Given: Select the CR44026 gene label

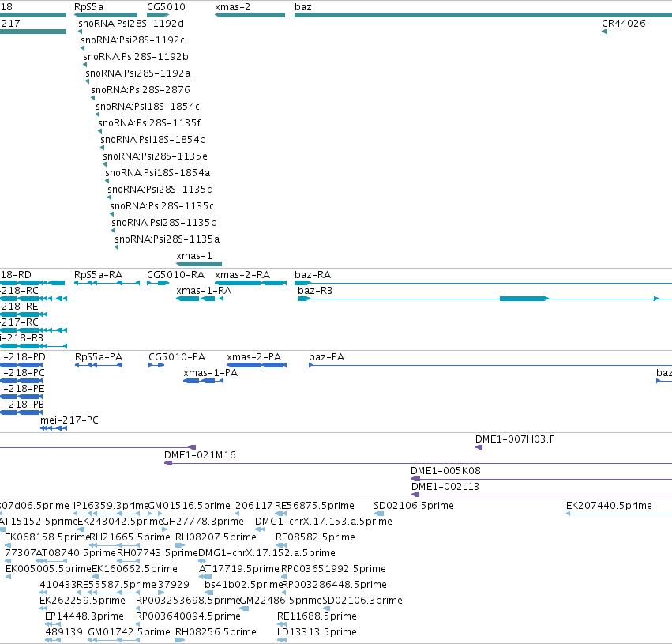Looking at the screenshot, I should [x=624, y=24].
